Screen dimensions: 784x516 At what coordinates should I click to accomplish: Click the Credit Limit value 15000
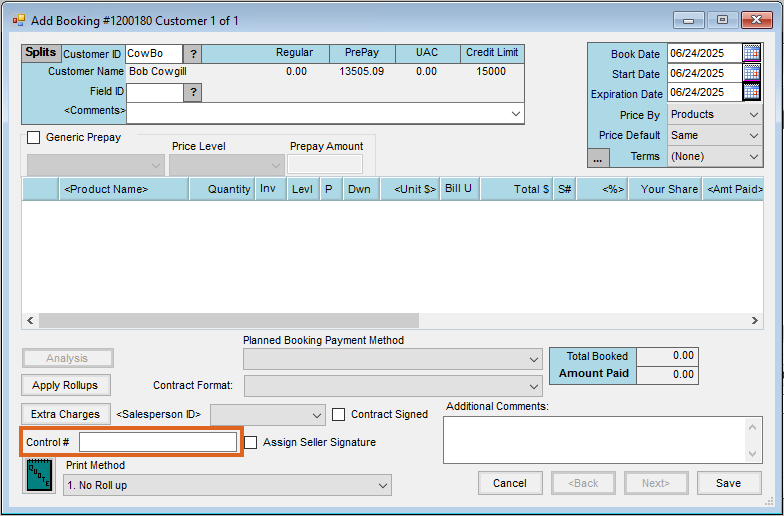491,72
